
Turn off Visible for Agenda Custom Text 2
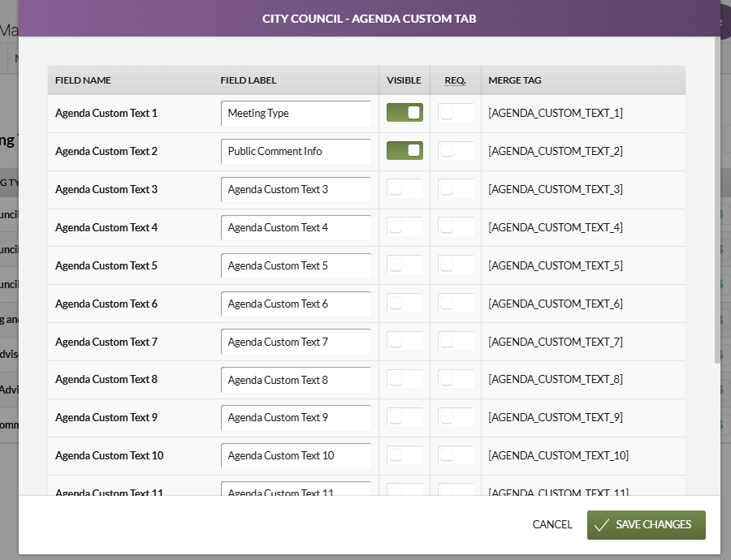pos(404,151)
